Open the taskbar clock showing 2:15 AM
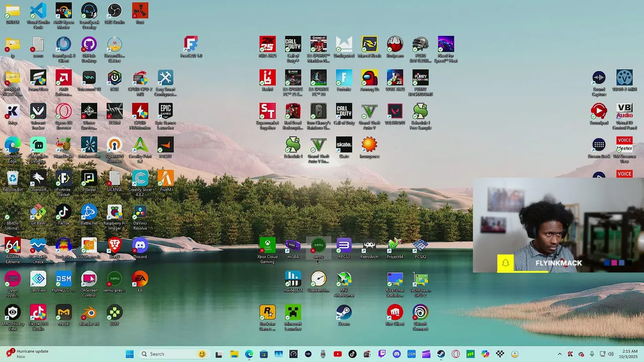The height and width of the screenshot is (362, 644). [629, 354]
